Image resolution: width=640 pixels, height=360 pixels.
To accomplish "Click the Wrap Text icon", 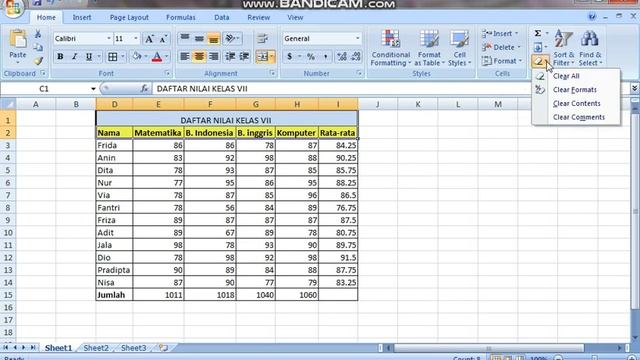I will (x=262, y=38).
